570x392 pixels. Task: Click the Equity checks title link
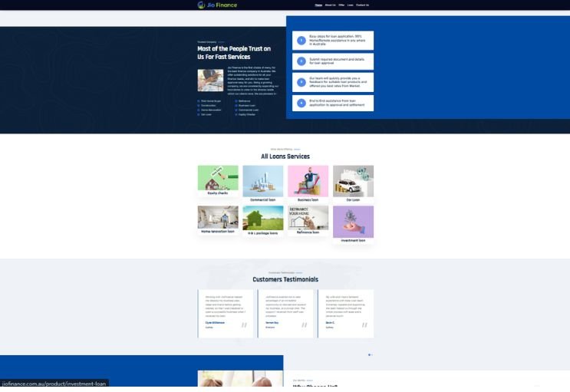coord(218,193)
